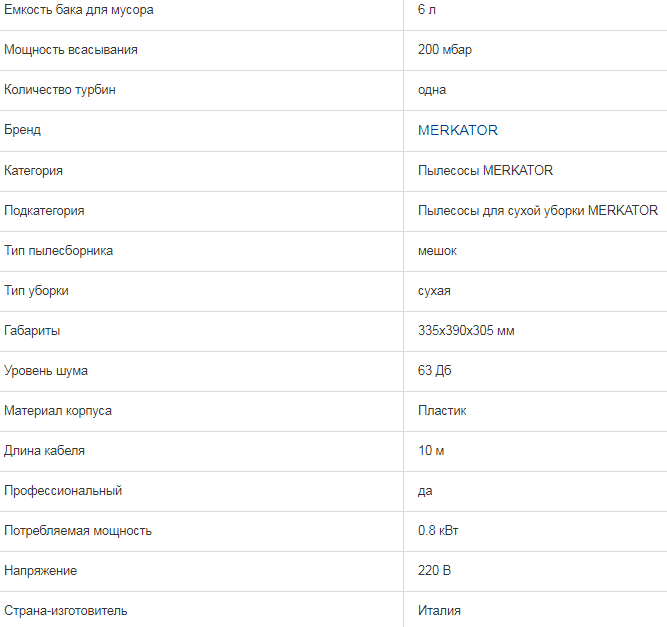Image resolution: width=667 pixels, height=627 pixels.
Task: Click the "Тип пылесборника" label
Action: [58, 250]
